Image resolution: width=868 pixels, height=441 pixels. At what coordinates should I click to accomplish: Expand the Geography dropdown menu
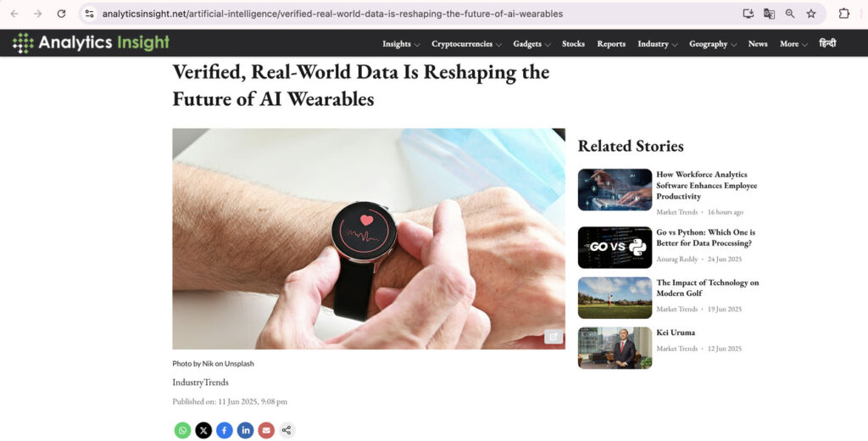[712, 44]
